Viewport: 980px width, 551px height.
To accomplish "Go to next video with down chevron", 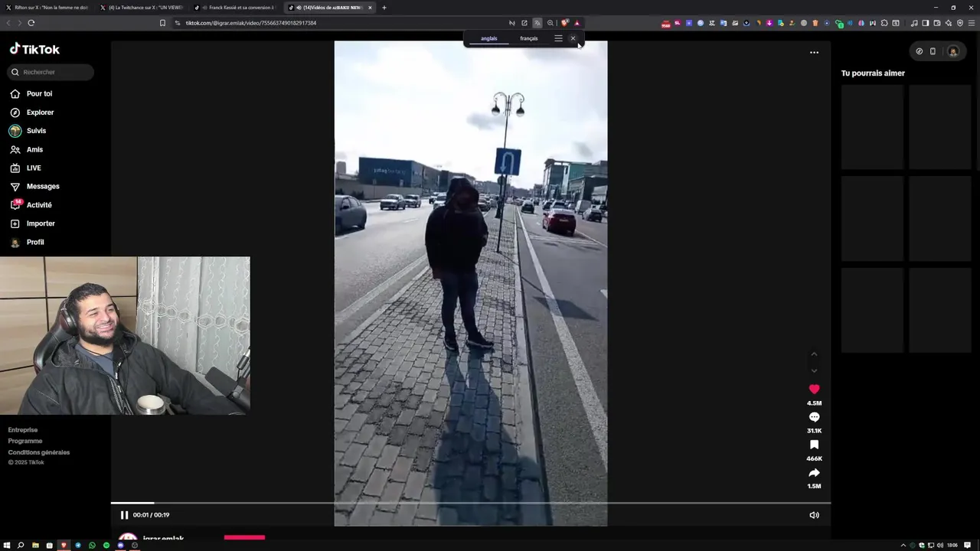I will click(814, 371).
